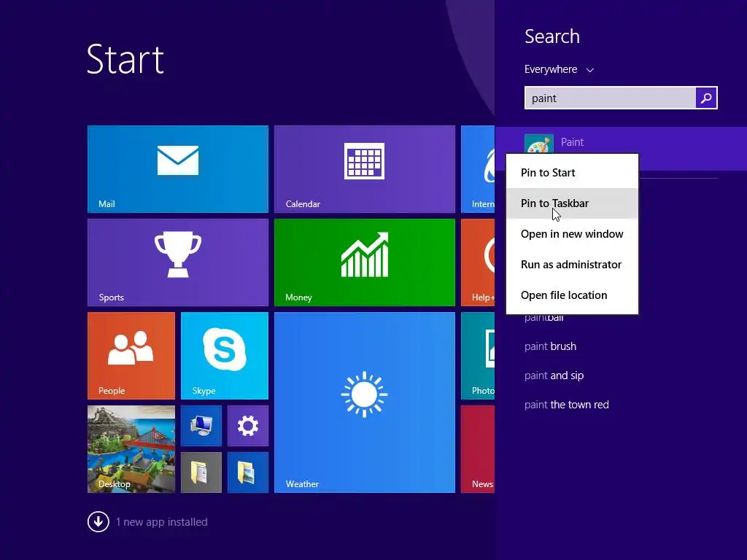Open the Sports tile
Image resolution: width=747 pixels, height=560 pixels.
(x=178, y=262)
